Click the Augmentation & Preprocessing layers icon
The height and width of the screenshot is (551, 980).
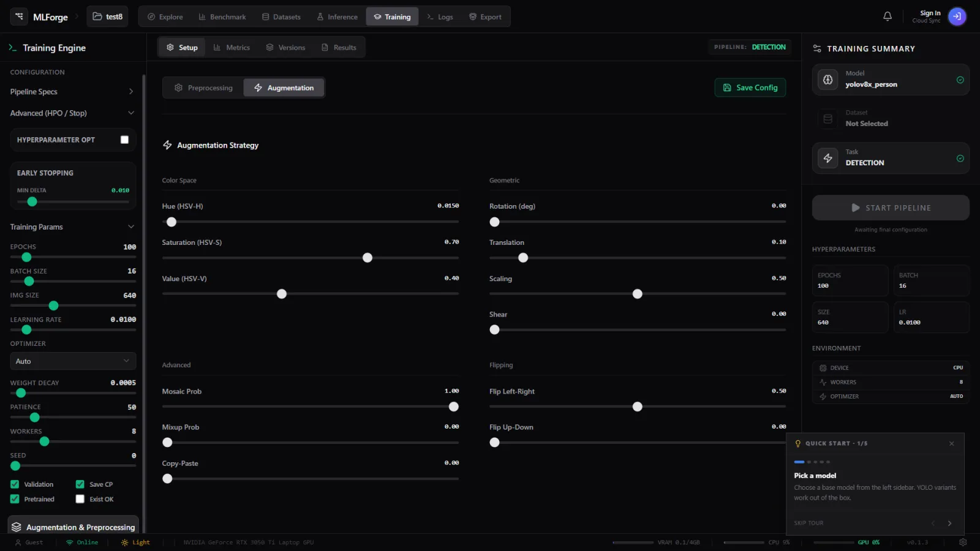(17, 527)
